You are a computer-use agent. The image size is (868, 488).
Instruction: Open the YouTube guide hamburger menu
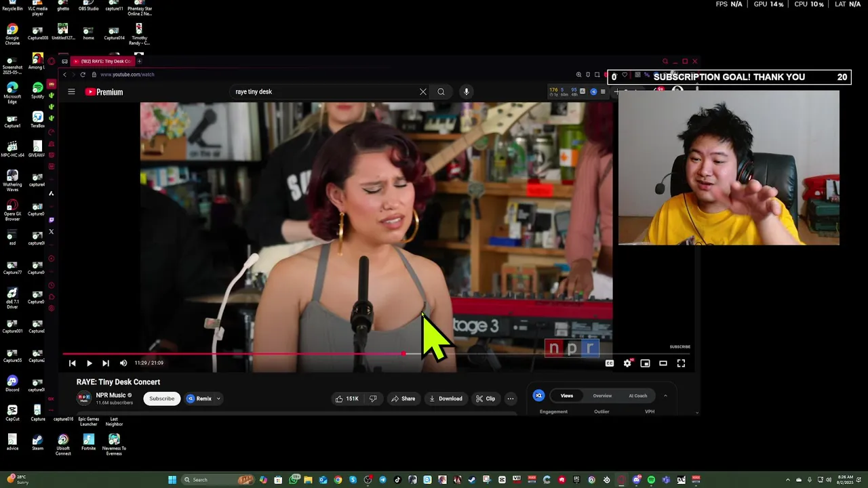[71, 91]
